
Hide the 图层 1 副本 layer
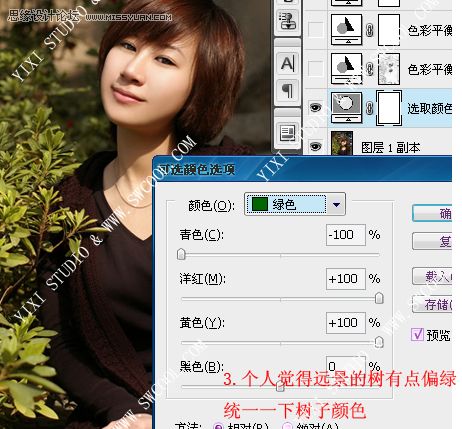tap(315, 146)
